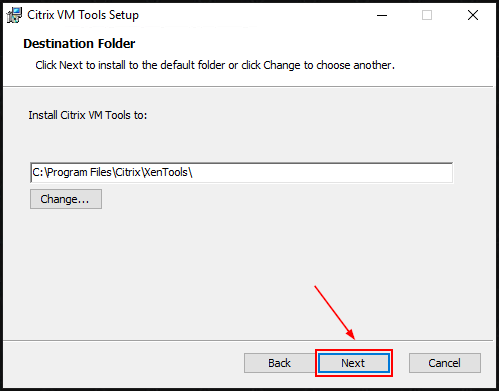Click the default folder instruction sentence
The height and width of the screenshot is (391, 499).
point(215,65)
